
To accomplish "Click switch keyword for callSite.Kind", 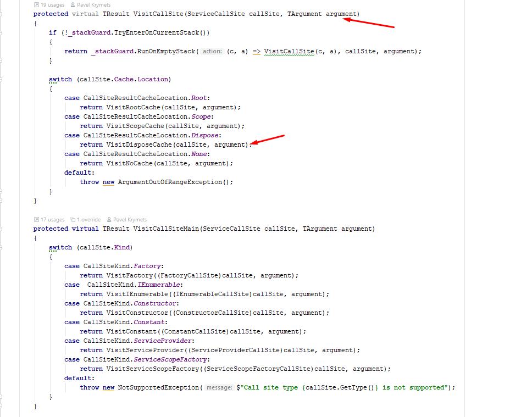I will pos(60,247).
